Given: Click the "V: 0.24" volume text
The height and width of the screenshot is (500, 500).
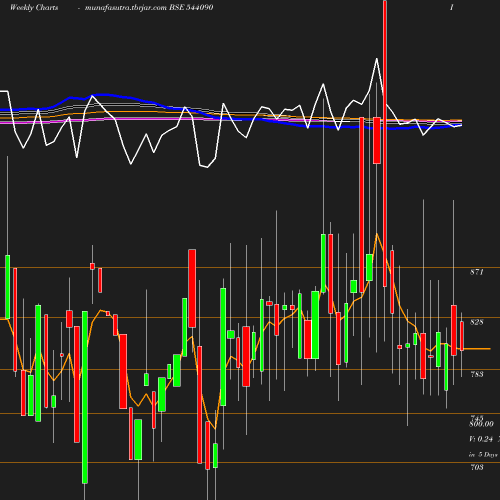Looking at the screenshot, I should (x=481, y=439).
